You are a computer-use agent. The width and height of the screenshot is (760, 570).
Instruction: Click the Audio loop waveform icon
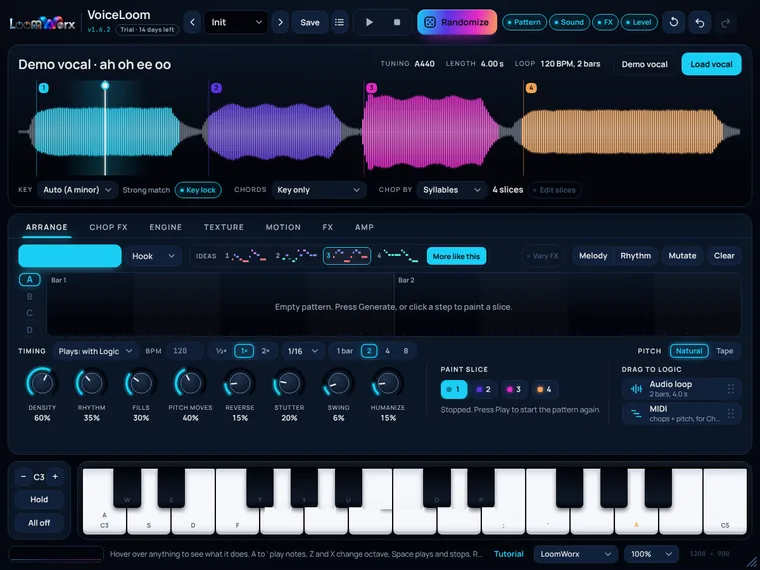click(x=636, y=389)
